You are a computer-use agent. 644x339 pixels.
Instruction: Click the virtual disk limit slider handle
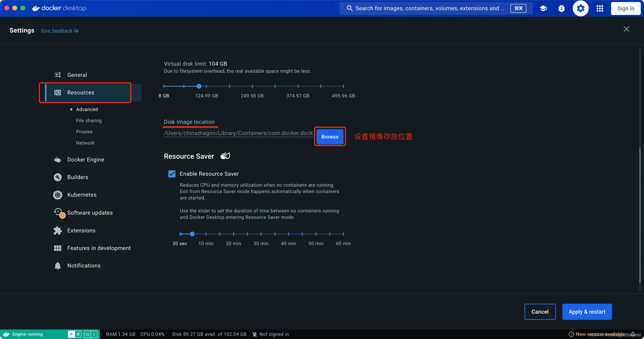coord(199,86)
